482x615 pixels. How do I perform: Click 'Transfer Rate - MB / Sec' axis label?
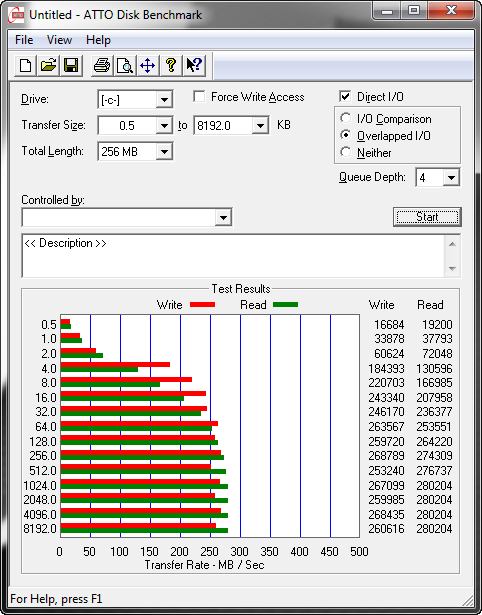(x=205, y=565)
